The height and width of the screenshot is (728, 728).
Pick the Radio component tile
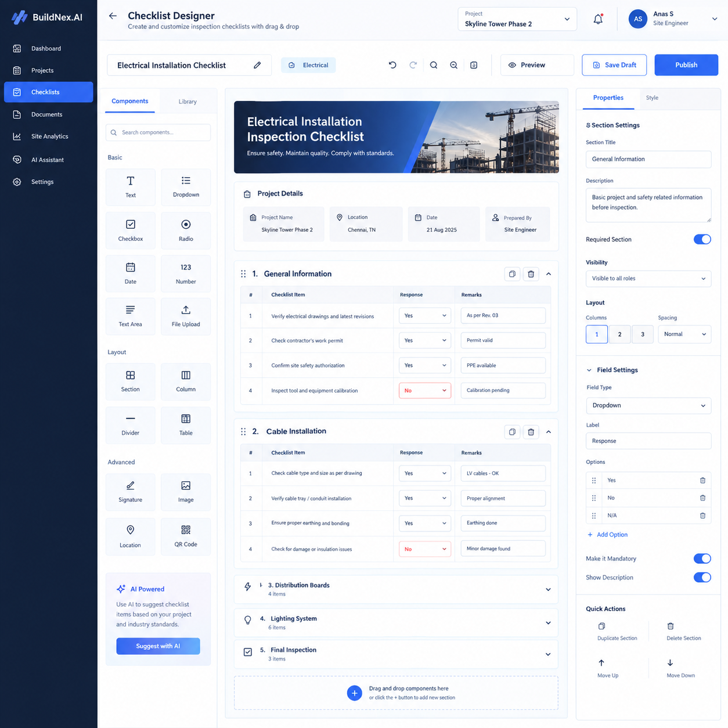pyautogui.click(x=186, y=230)
